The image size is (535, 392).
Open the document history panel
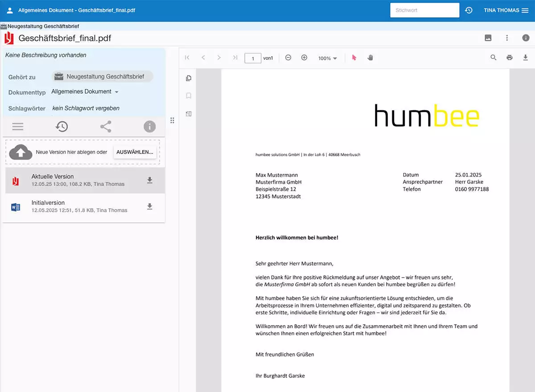(62, 126)
